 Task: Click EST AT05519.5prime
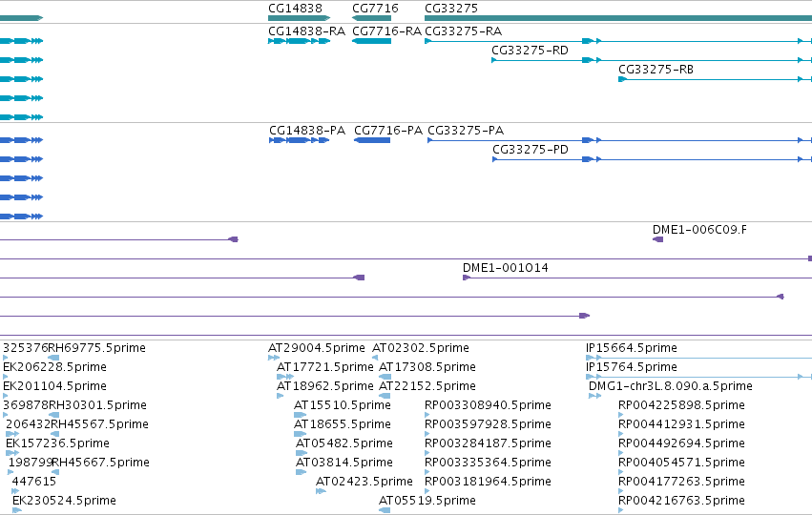tap(427, 501)
